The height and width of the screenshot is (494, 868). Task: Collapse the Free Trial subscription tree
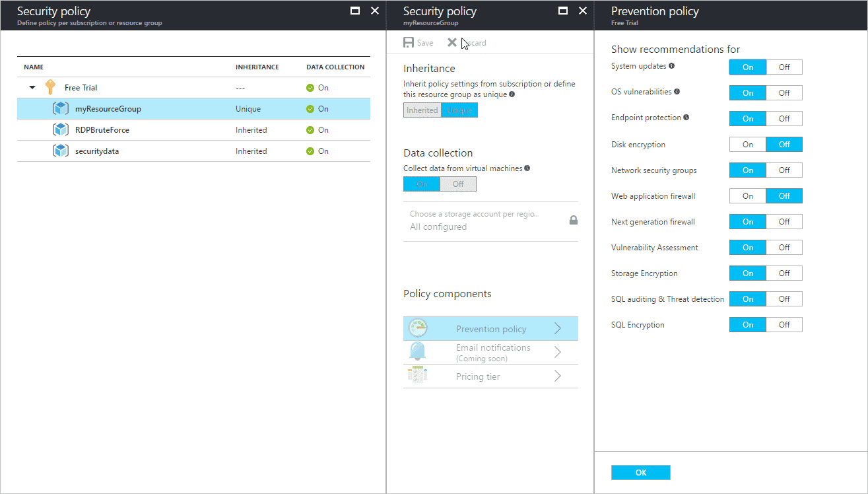[x=32, y=88]
